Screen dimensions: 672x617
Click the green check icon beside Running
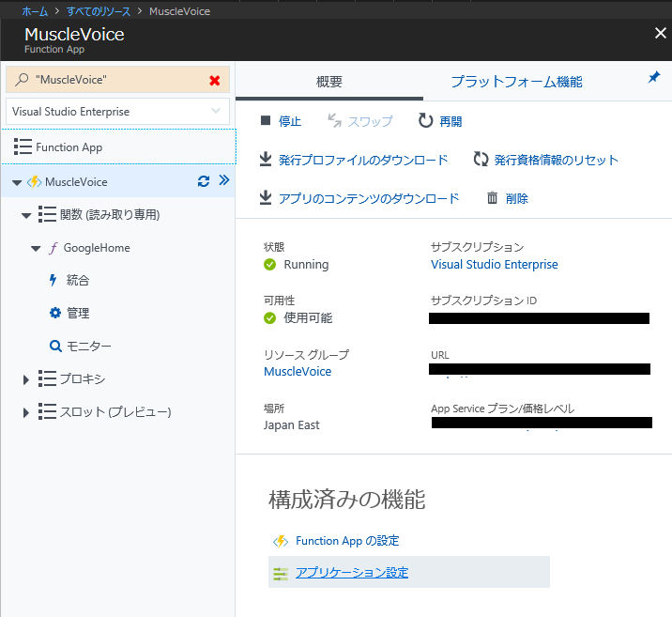(270, 265)
